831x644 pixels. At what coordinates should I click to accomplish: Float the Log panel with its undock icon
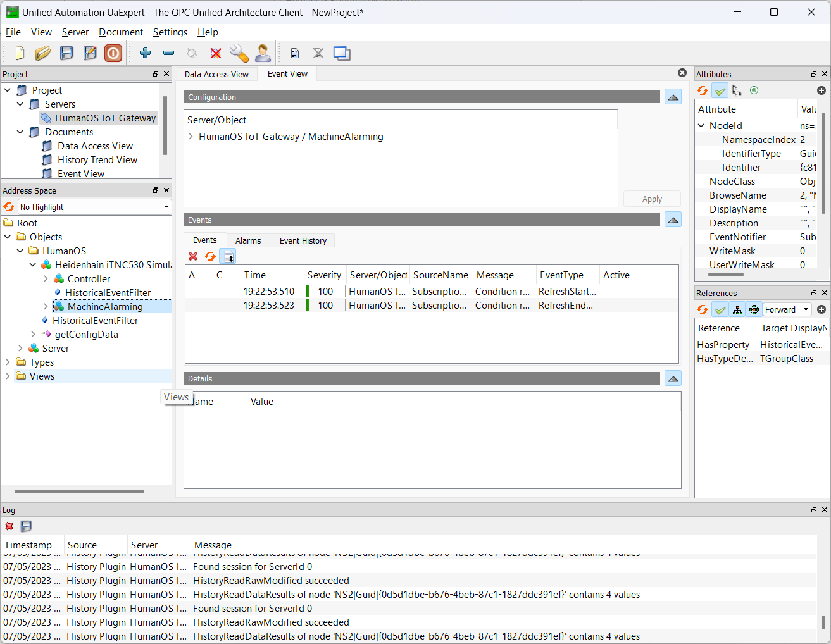coord(814,510)
